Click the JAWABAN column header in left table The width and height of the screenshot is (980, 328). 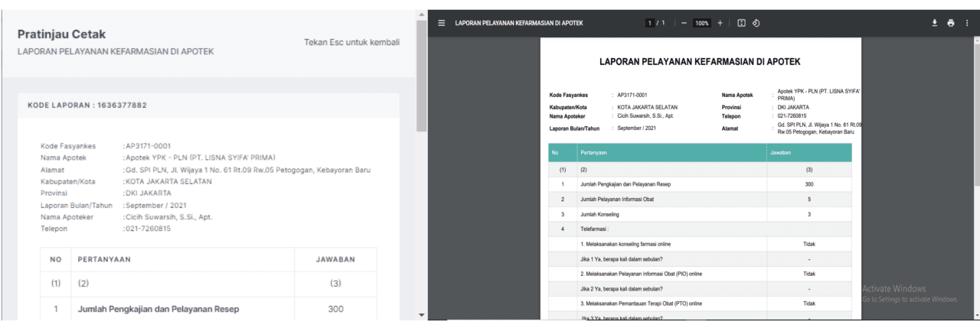coord(335,259)
